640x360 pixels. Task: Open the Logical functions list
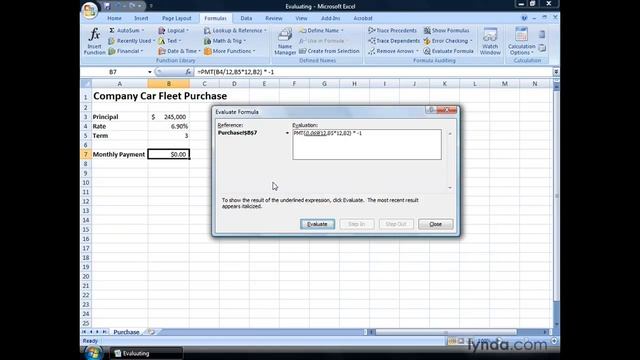pos(173,31)
